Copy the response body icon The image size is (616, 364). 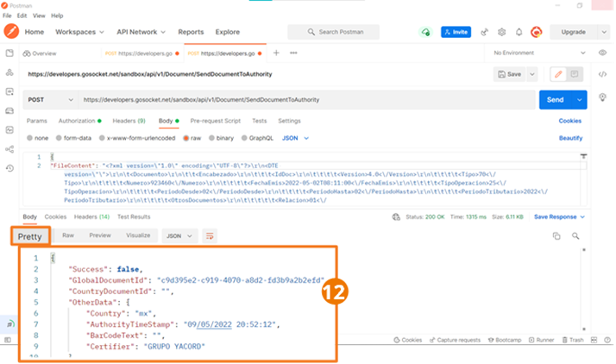(556, 236)
